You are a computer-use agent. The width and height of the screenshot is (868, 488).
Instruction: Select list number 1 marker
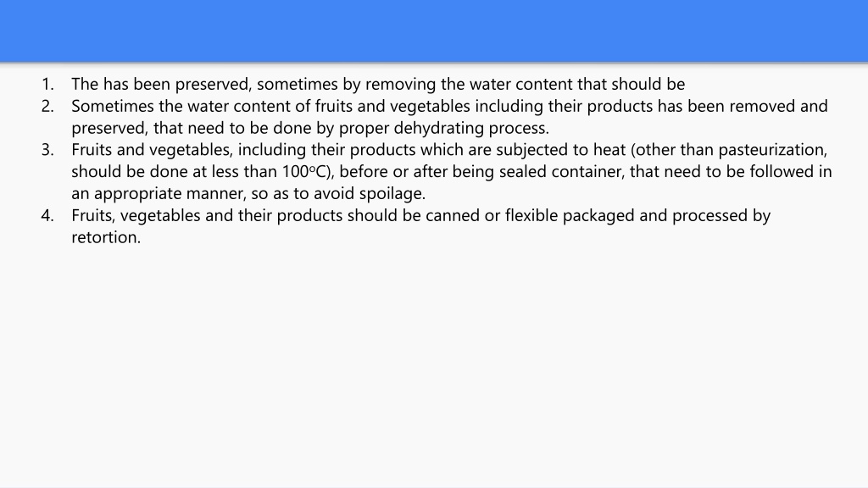[x=47, y=84]
